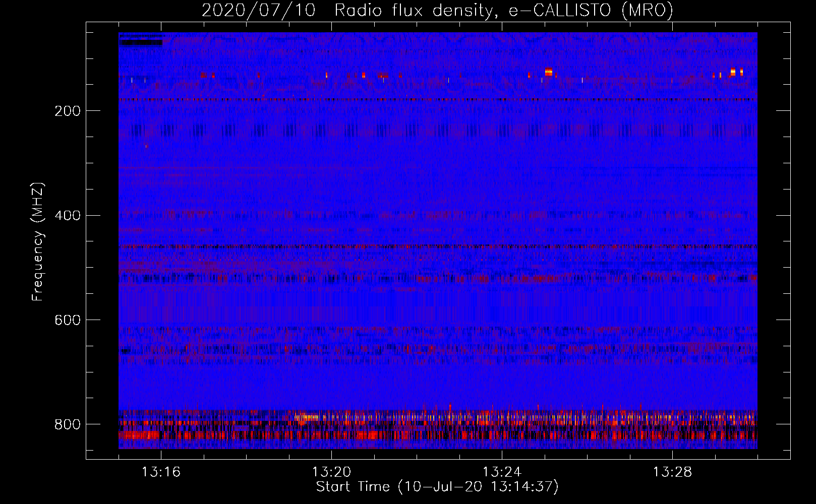Click the 600 frequency tick label

68,320
